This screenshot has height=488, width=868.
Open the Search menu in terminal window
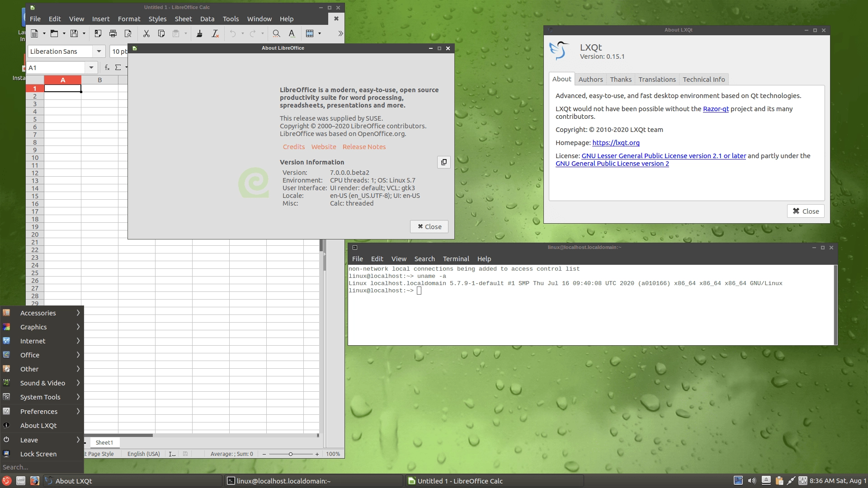coord(425,259)
